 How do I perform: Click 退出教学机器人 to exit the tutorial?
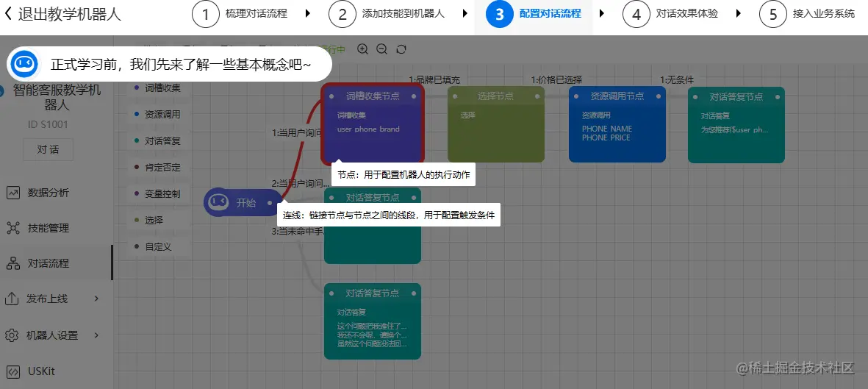tap(69, 14)
